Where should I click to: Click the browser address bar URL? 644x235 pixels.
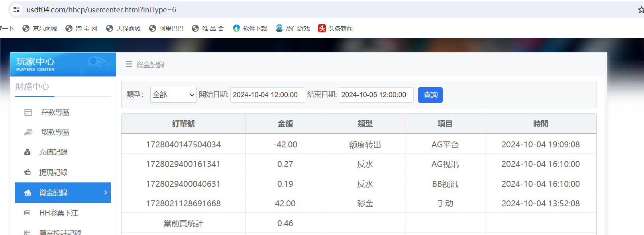101,10
